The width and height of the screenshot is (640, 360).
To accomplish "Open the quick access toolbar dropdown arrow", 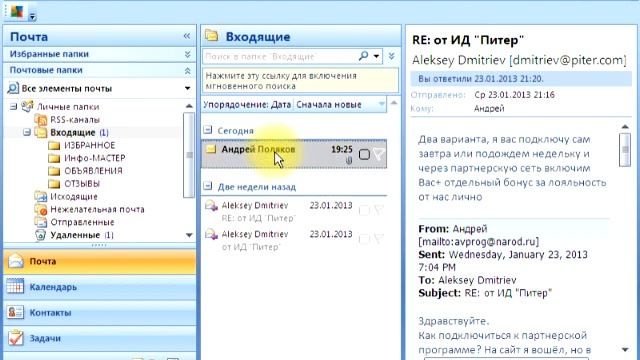I will point(32,17).
